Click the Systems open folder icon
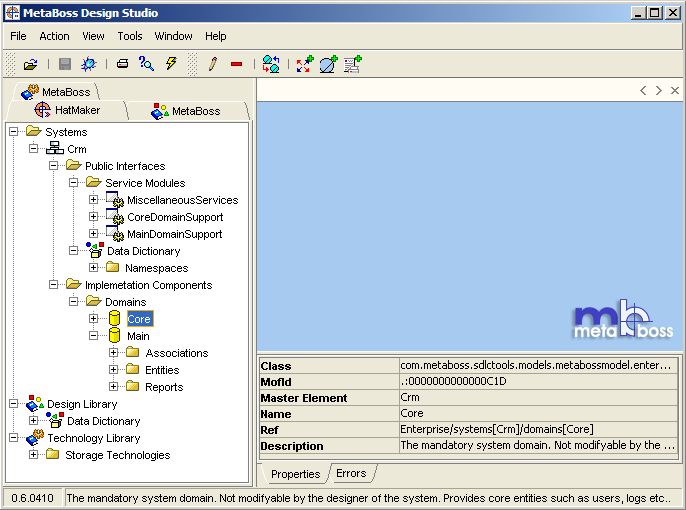This screenshot has width=686, height=510. [x=33, y=131]
